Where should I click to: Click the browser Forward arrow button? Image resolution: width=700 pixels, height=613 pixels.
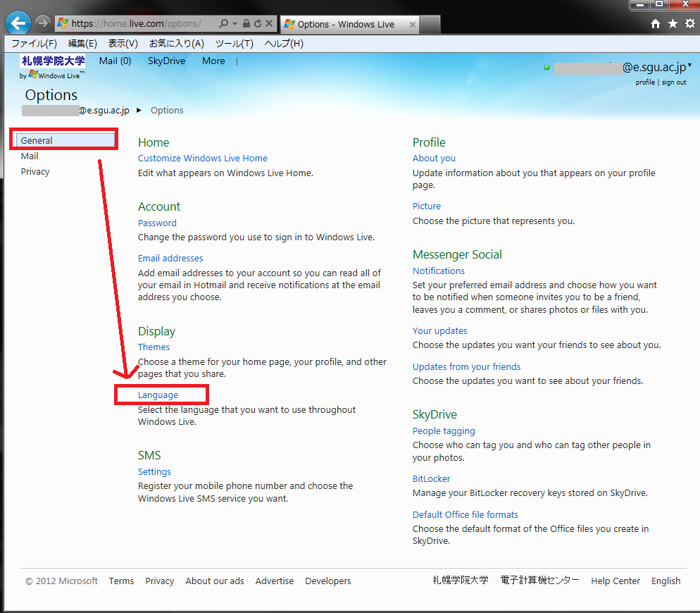click(x=43, y=23)
